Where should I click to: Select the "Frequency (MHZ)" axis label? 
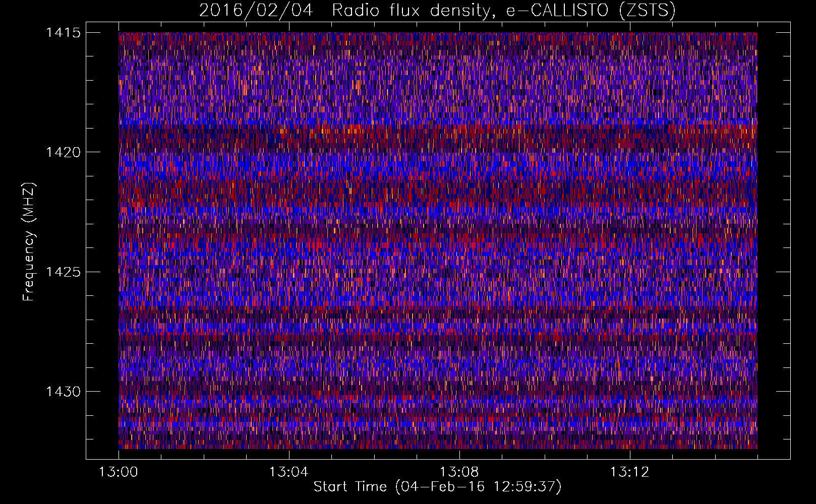click(29, 242)
